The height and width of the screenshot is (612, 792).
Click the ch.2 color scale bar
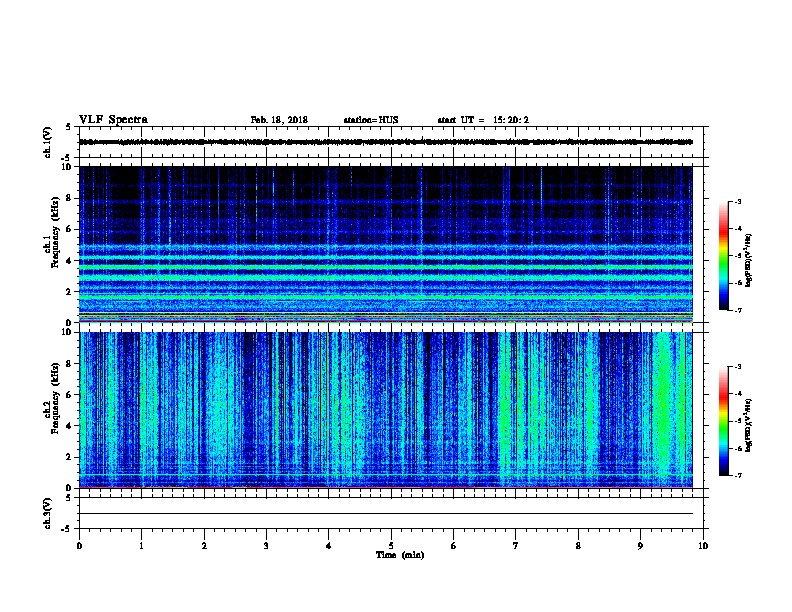(724, 421)
